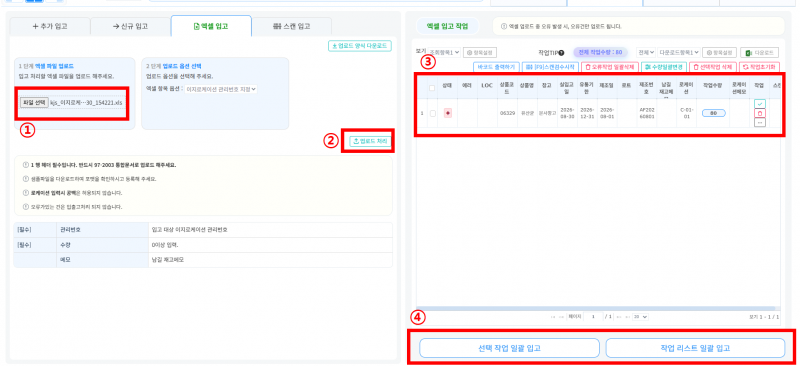Check the row 1 checkbox for item 06329
Image resolution: width=800 pixels, height=366 pixels.
coord(433,113)
